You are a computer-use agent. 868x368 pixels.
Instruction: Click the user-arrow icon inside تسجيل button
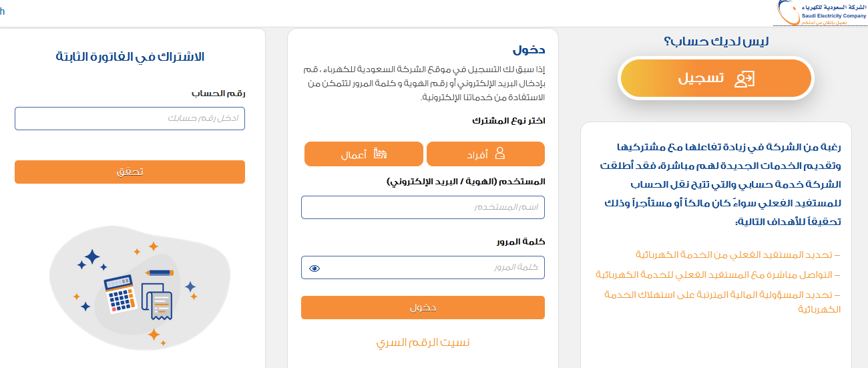coord(744,79)
